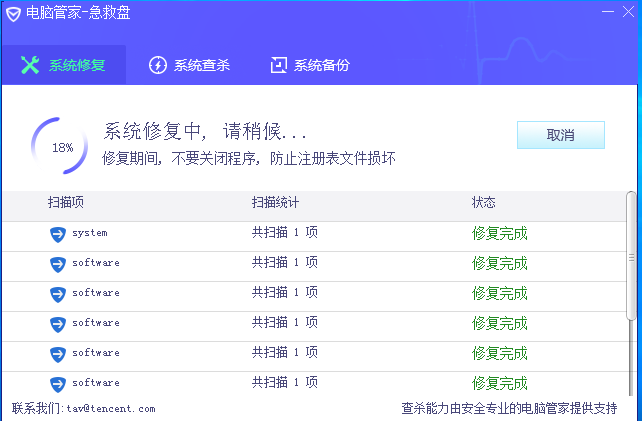Minimize the 急救盘 window
Viewport: 642px width, 421px height.
coord(608,11)
